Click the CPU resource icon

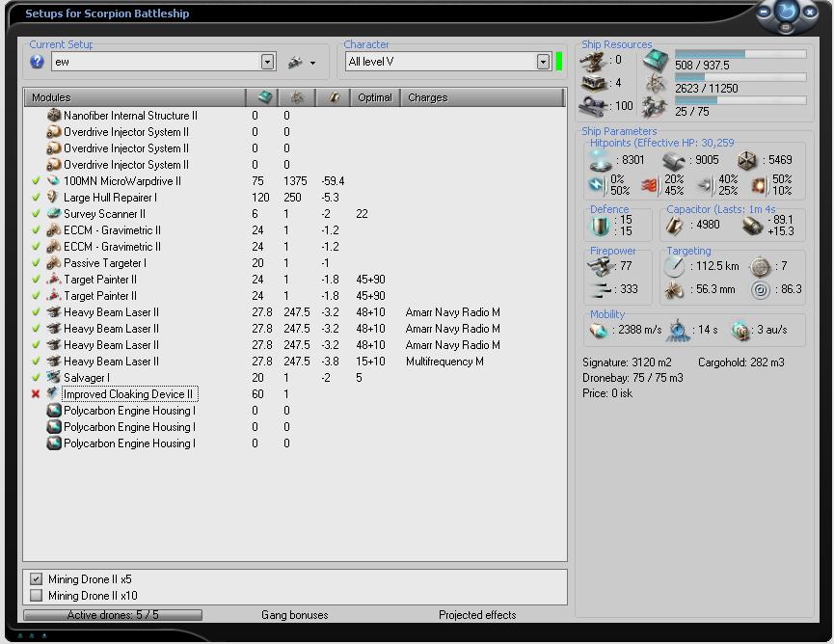(x=656, y=61)
